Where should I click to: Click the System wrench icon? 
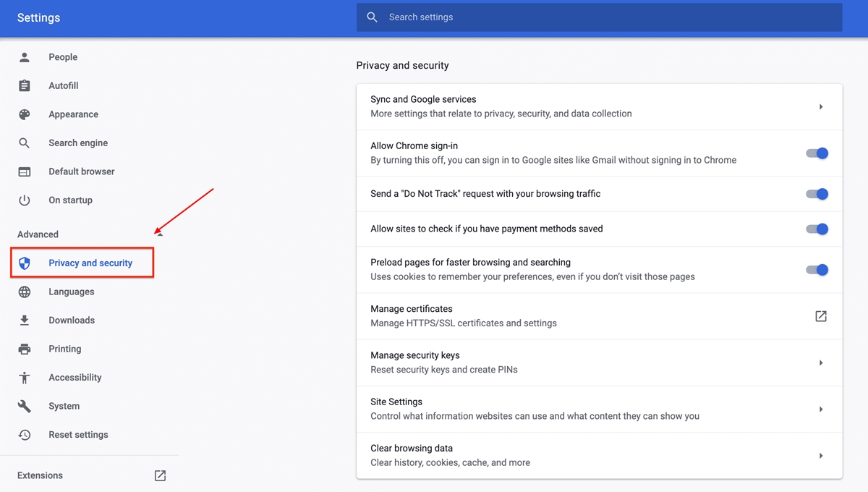click(x=25, y=406)
